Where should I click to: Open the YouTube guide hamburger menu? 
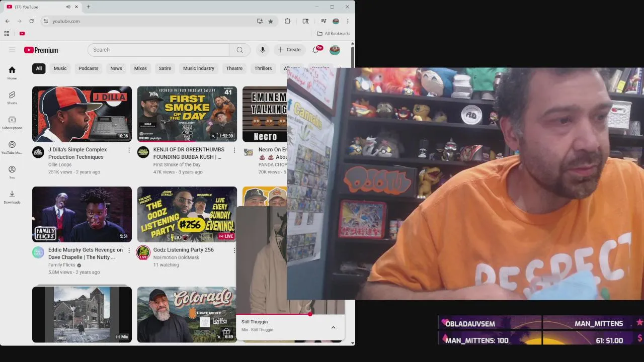click(x=12, y=50)
